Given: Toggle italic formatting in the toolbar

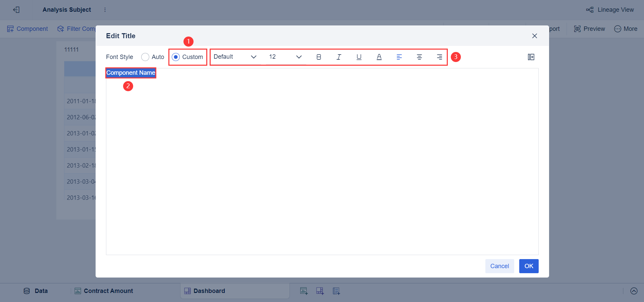Looking at the screenshot, I should tap(339, 57).
